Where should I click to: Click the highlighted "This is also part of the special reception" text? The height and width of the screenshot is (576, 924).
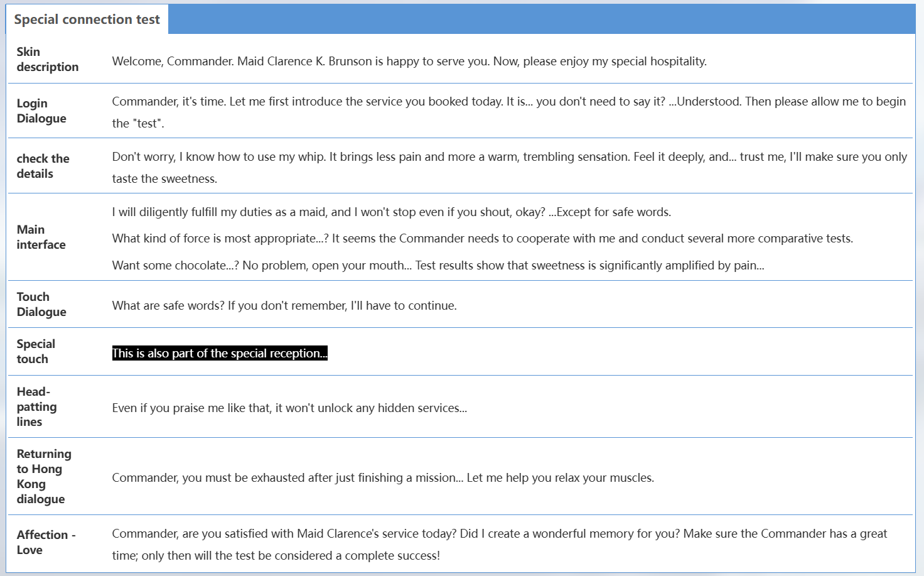220,353
